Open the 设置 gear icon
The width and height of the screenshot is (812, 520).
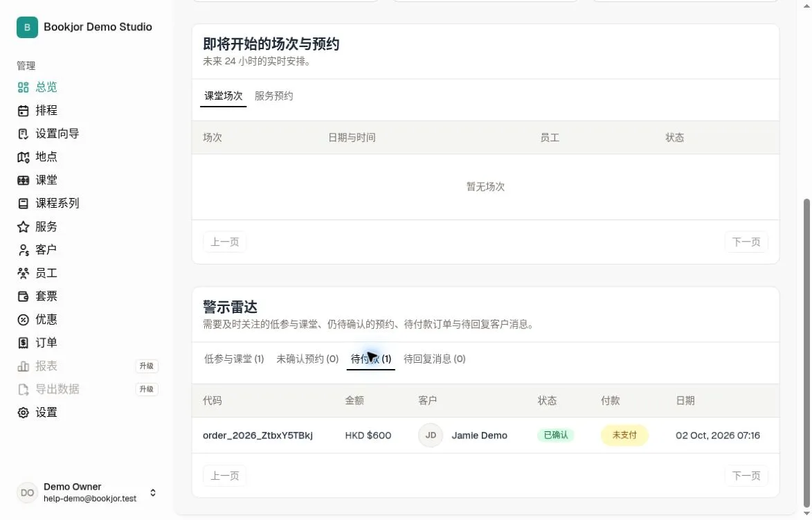point(24,413)
